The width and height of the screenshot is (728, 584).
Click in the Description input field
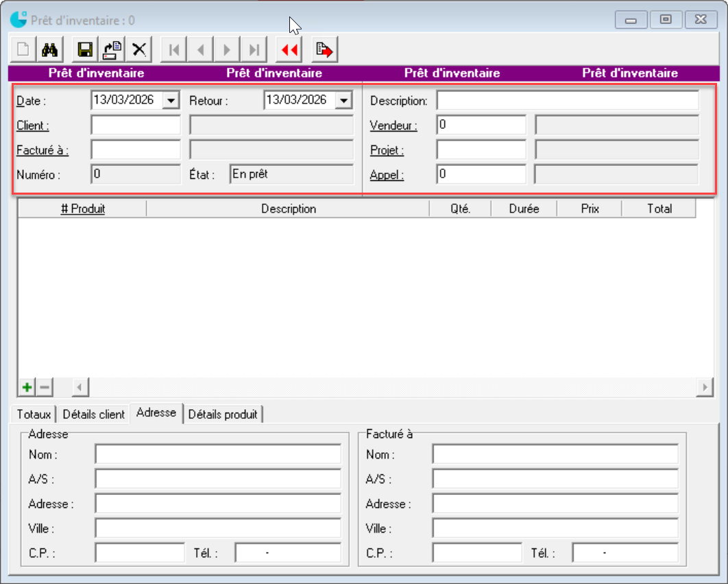[x=567, y=101]
